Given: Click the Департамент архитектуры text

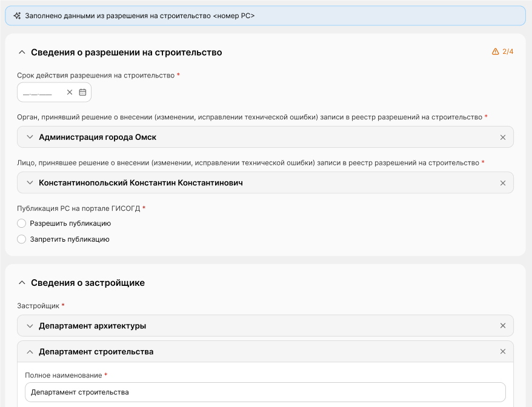Looking at the screenshot, I should [92, 326].
